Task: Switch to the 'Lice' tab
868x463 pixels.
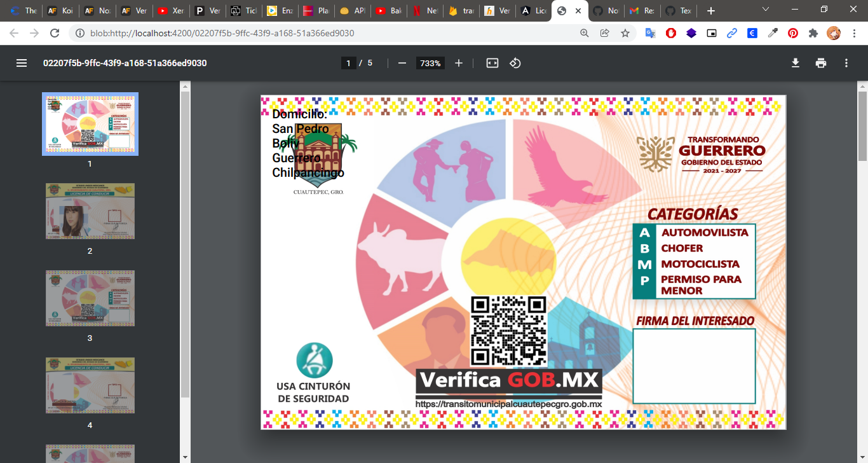Action: coord(534,11)
